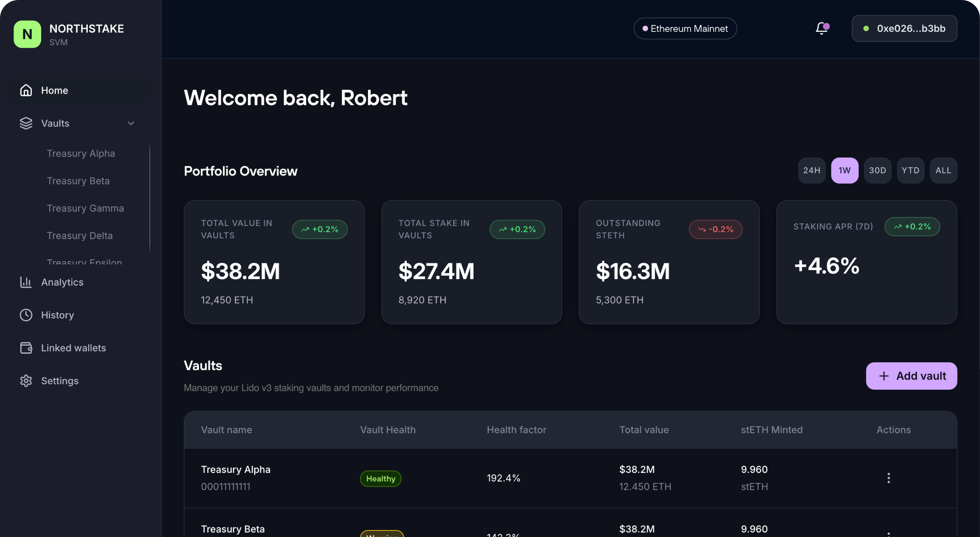Select the YTD tab
Image resolution: width=980 pixels, height=537 pixels.
[x=911, y=170]
